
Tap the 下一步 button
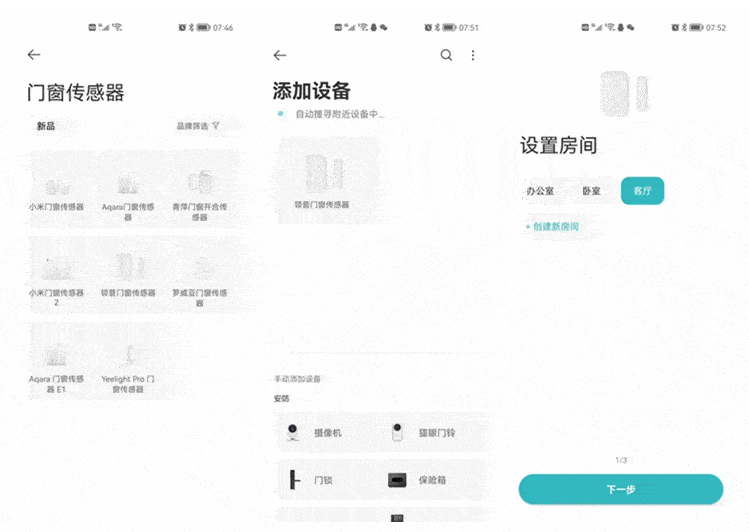point(621,489)
